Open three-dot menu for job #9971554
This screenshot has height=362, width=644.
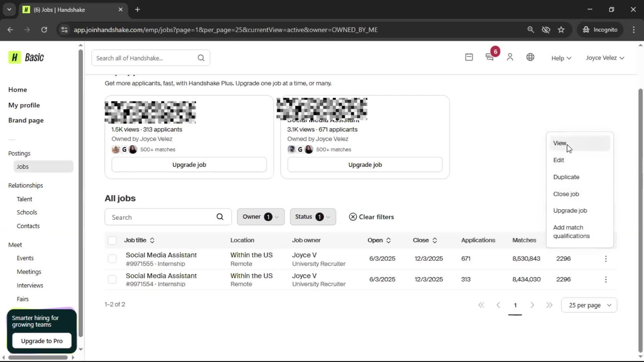coord(606,280)
